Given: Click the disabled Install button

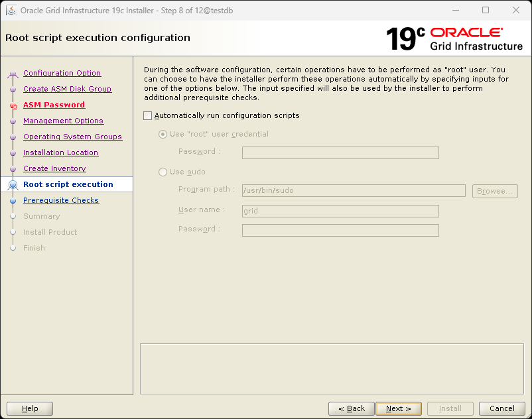Looking at the screenshot, I should tap(450, 408).
